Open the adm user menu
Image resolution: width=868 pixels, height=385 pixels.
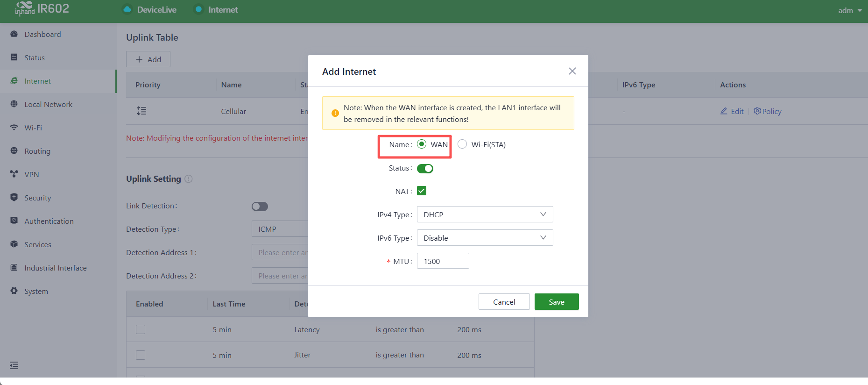tap(850, 10)
